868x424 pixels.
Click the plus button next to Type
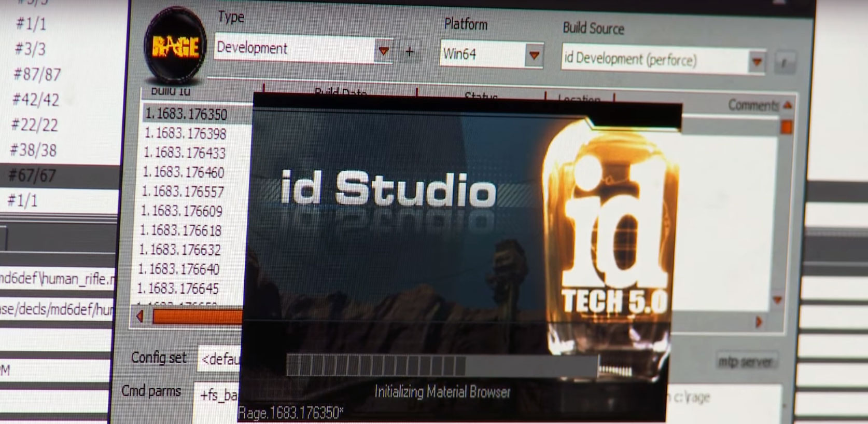(409, 51)
